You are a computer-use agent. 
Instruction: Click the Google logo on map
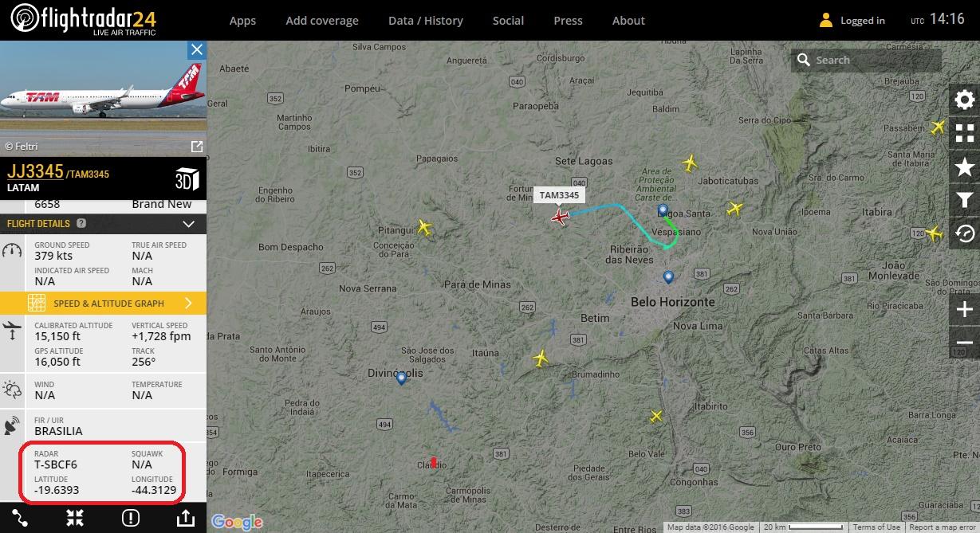pos(237,523)
